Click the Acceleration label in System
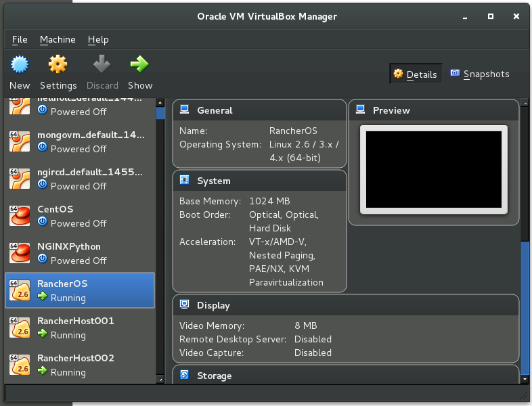Image resolution: width=532 pixels, height=406 pixels. pos(207,242)
